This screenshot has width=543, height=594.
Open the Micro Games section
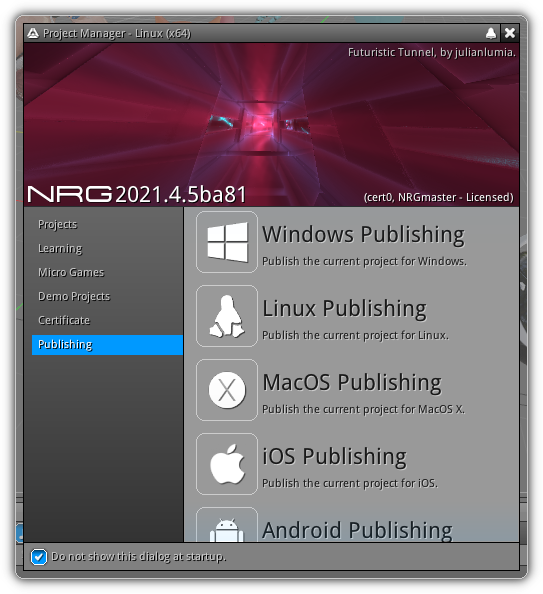click(x=107, y=272)
